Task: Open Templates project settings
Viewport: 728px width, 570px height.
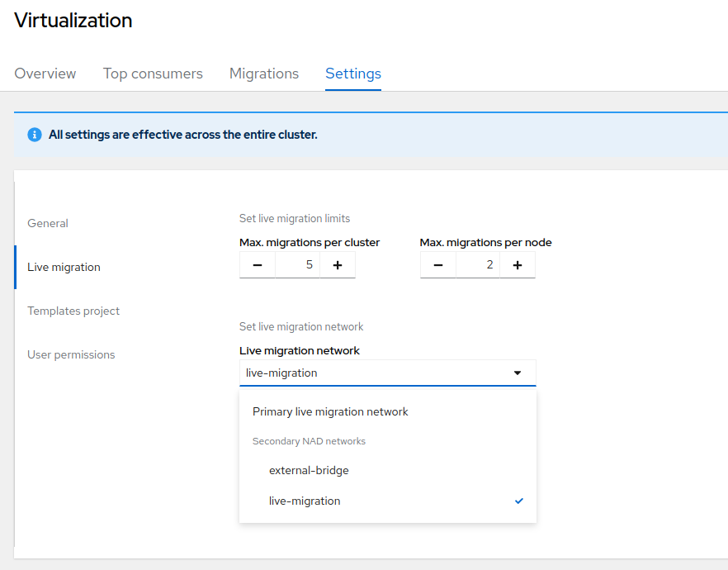Action: point(73,311)
